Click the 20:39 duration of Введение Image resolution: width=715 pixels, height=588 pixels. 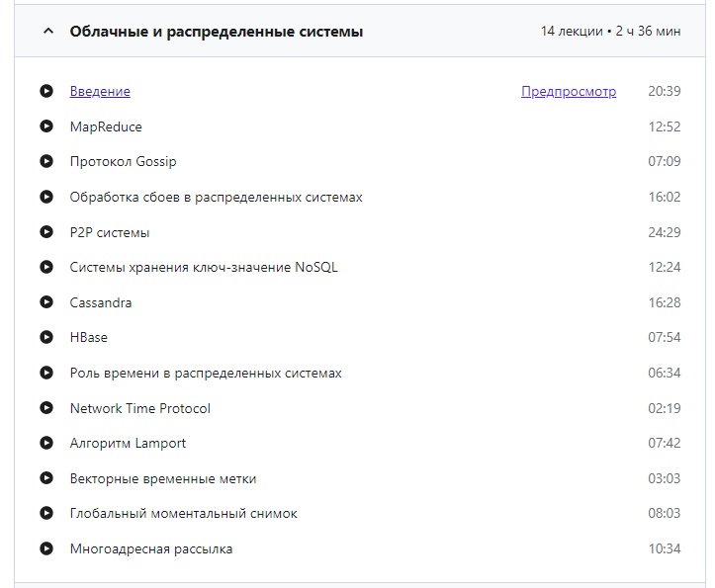[x=665, y=92]
